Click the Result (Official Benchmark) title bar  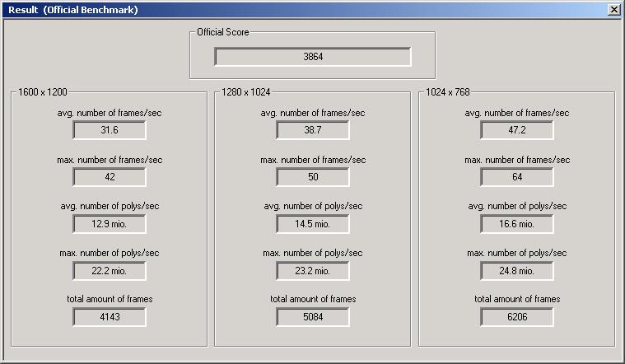pyautogui.click(x=305, y=10)
